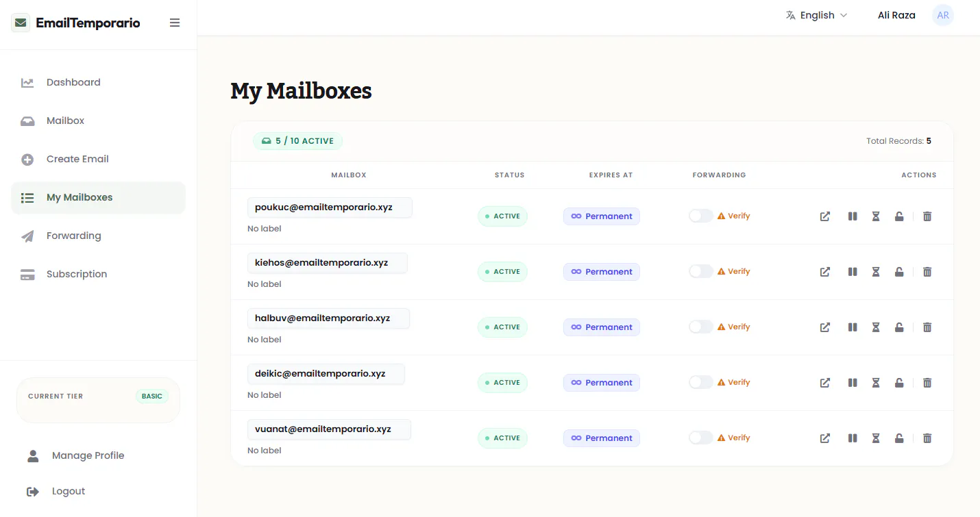980x517 pixels.
Task: Click the AR user avatar
Action: tap(943, 15)
